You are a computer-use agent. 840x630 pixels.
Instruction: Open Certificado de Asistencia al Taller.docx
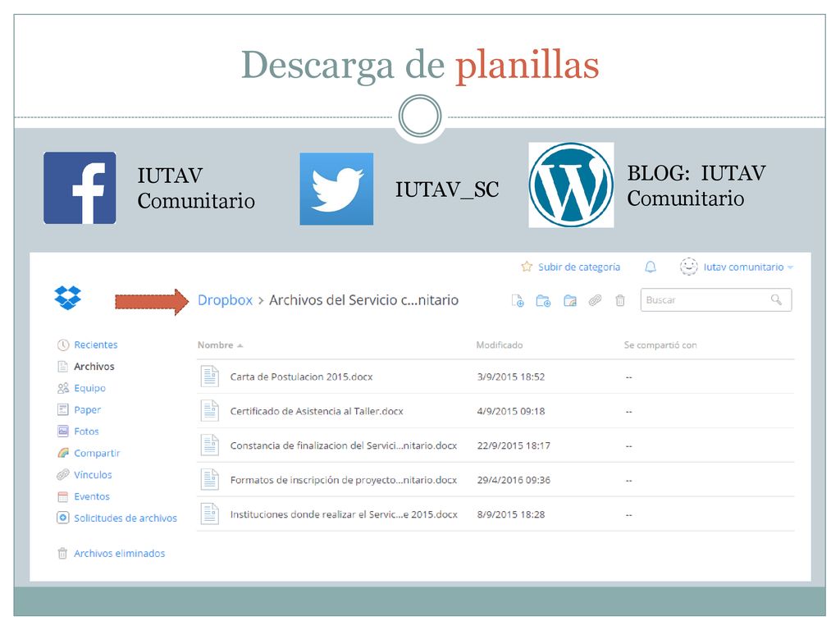point(317,411)
